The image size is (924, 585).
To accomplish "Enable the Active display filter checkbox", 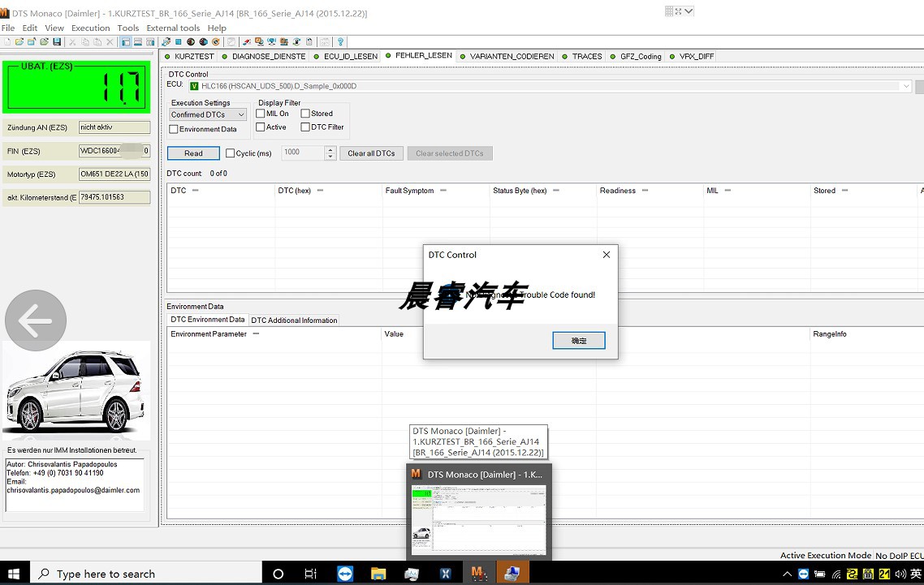I will [261, 127].
